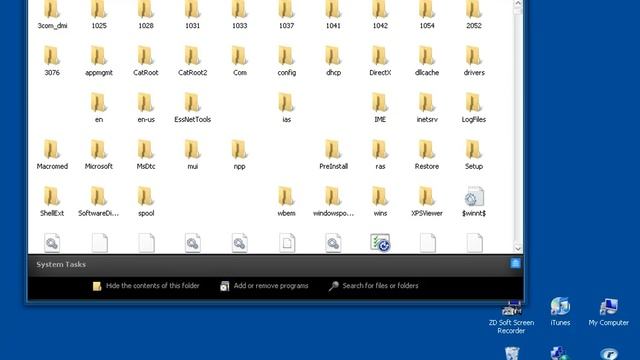Select the en folder
The image size is (640, 360).
[x=99, y=108]
